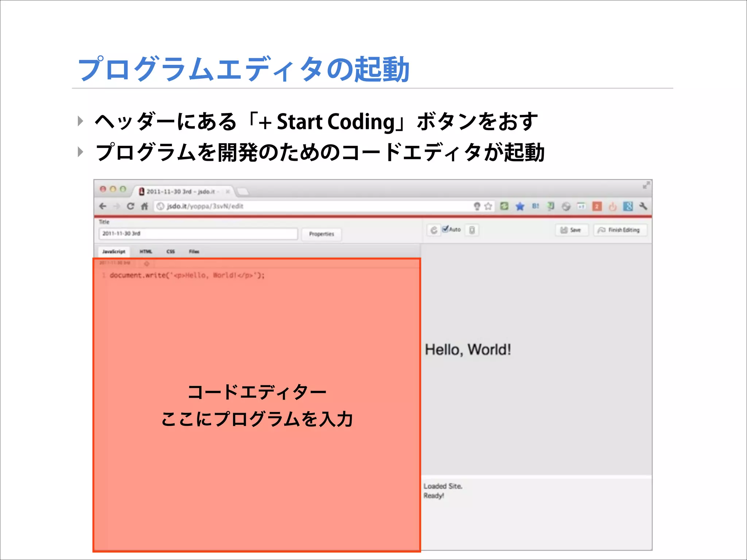Open a new browser tab
The width and height of the screenshot is (747, 560).
pos(243,191)
